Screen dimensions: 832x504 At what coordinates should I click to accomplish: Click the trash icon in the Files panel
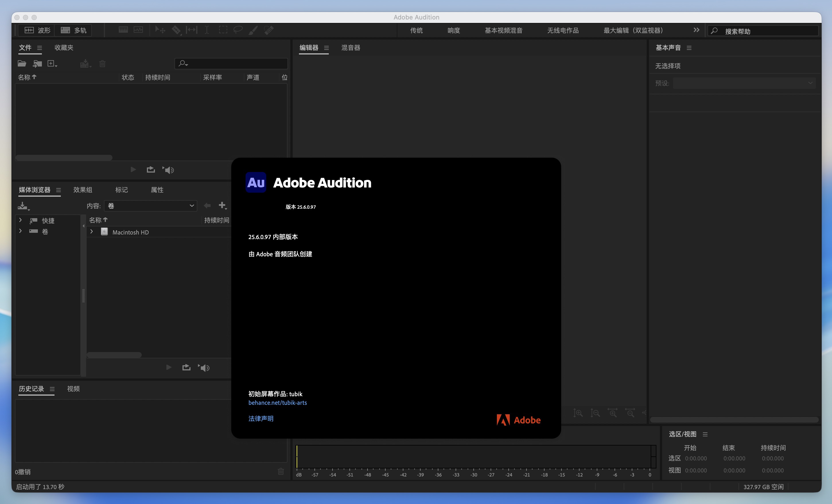click(102, 63)
